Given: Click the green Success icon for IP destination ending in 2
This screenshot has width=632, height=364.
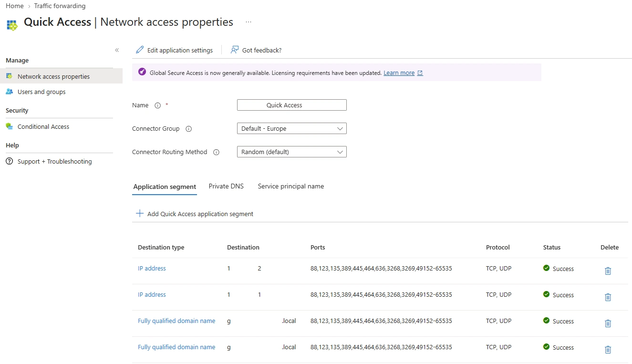Looking at the screenshot, I should (546, 268).
